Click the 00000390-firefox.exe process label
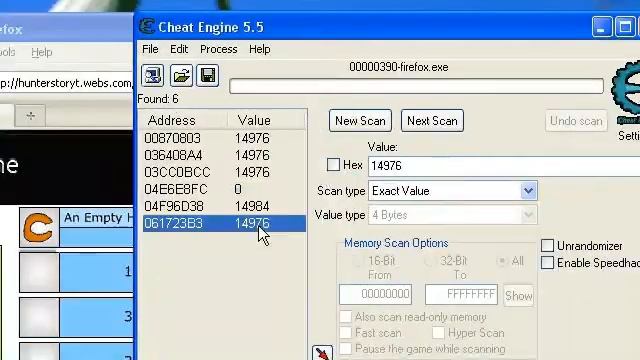 pyautogui.click(x=399, y=67)
